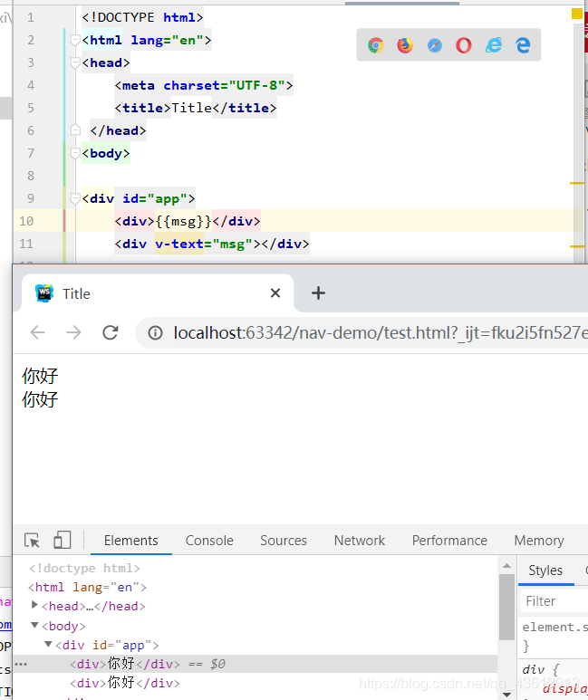Image resolution: width=588 pixels, height=700 pixels.
Task: Open page in Opera from browser popup
Action: 464,45
